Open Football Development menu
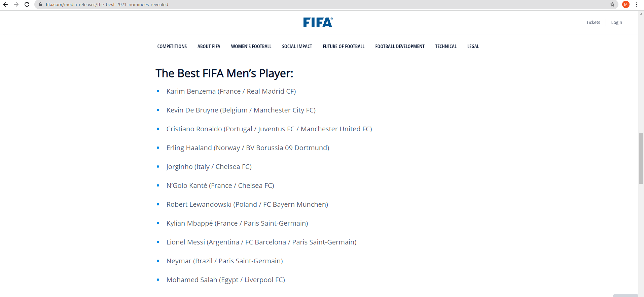Screen dimensions: 644x297 pyautogui.click(x=400, y=46)
